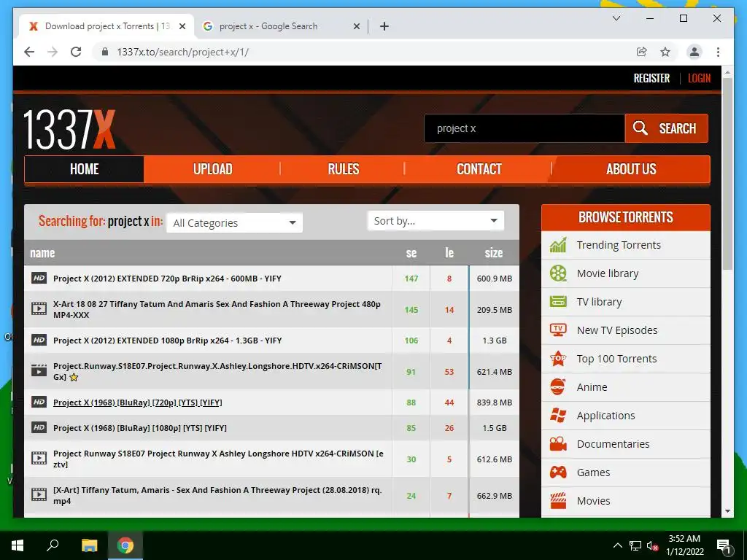747x560 pixels.
Task: Go to HOME navigation tab
Action: pyautogui.click(x=84, y=169)
